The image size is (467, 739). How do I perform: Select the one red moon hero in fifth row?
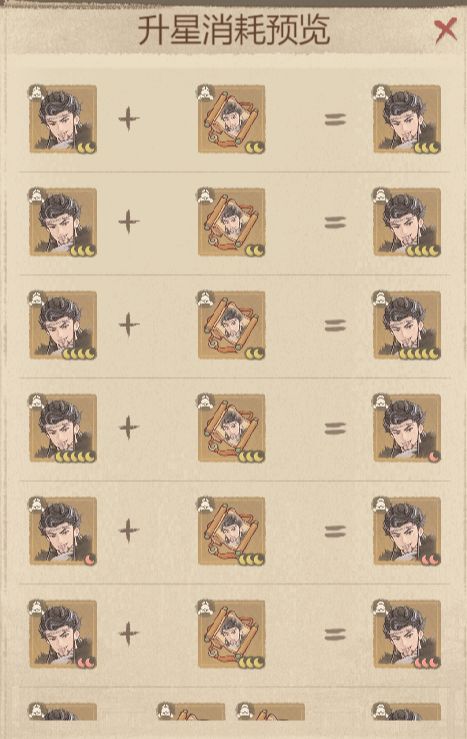click(x=63, y=531)
